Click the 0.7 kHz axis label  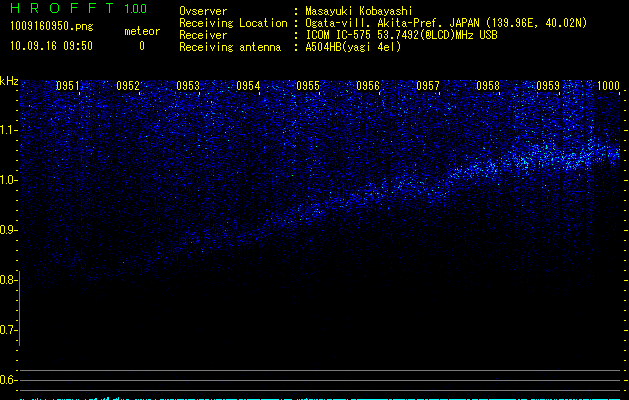7,330
